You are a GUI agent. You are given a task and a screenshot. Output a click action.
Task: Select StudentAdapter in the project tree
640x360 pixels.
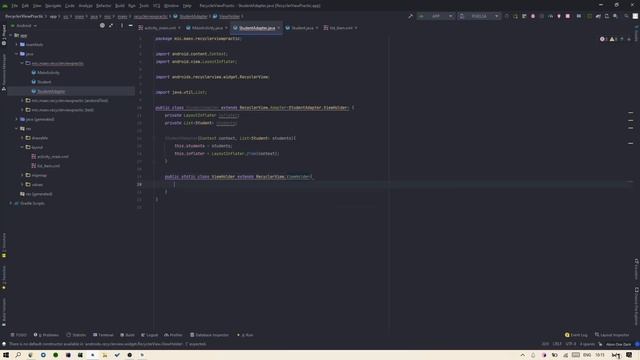pyautogui.click(x=51, y=91)
